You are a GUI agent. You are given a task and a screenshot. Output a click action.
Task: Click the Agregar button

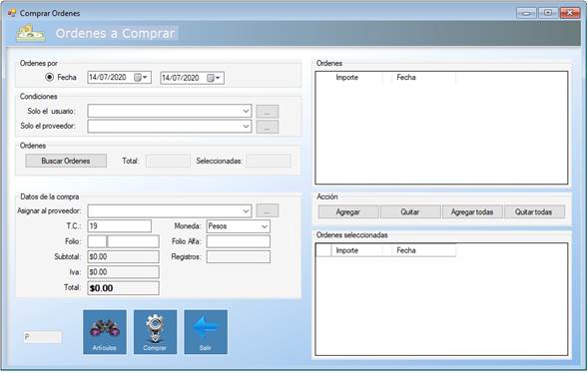348,212
